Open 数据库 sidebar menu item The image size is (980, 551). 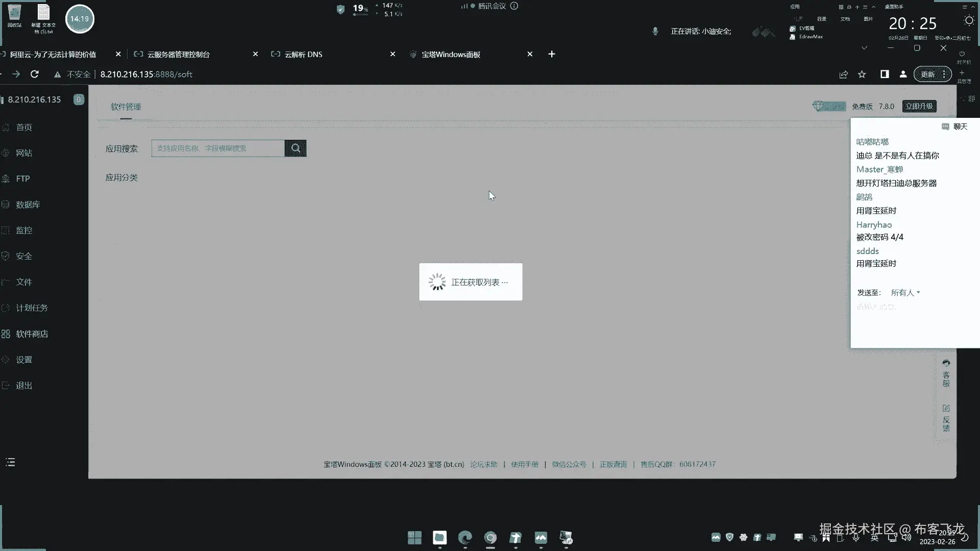[x=28, y=205]
